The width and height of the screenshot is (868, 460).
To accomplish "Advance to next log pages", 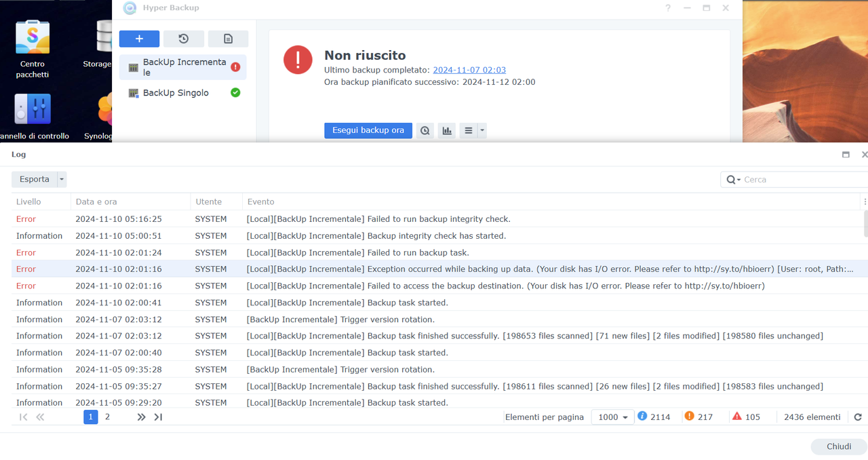I will [x=141, y=417].
